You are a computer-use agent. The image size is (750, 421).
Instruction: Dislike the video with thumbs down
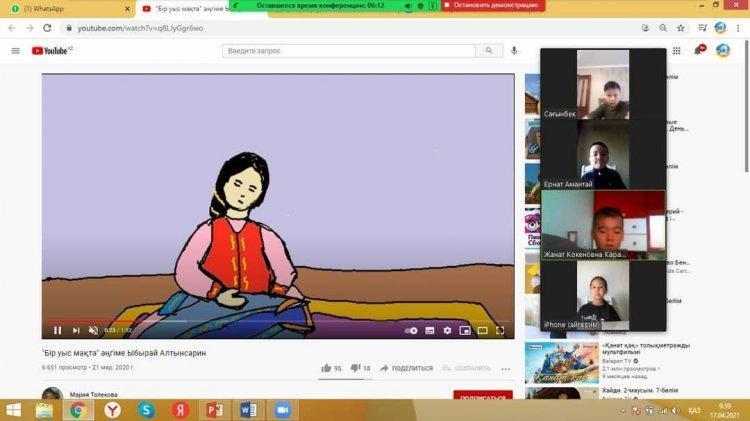coord(360,368)
